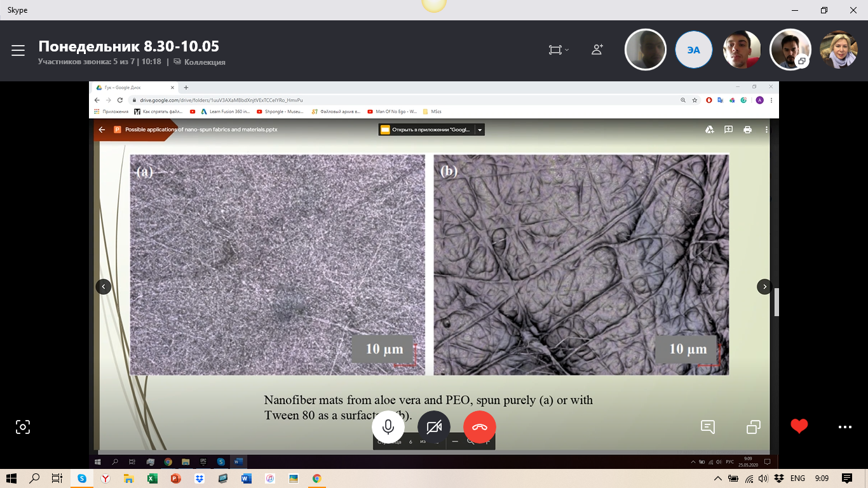Open the Skype hamburger menu
The image size is (868, 488).
pos(18,51)
